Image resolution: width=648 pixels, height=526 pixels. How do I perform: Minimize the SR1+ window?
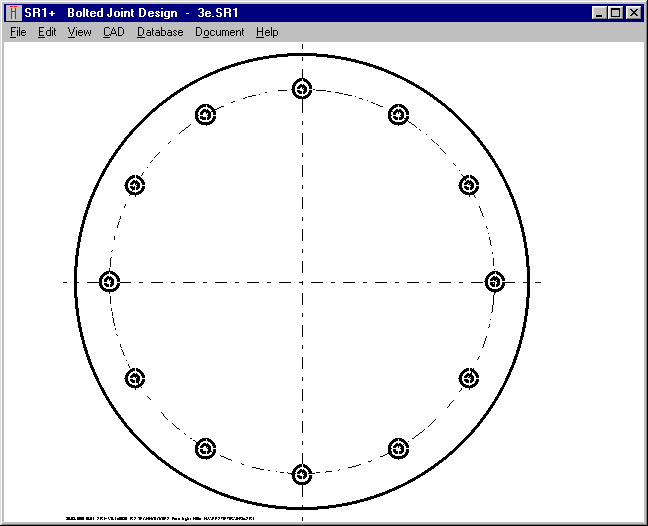click(600, 13)
